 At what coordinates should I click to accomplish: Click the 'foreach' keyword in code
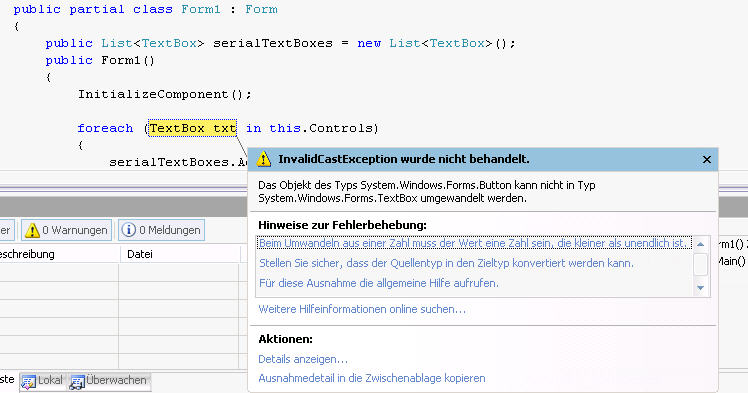(x=105, y=128)
